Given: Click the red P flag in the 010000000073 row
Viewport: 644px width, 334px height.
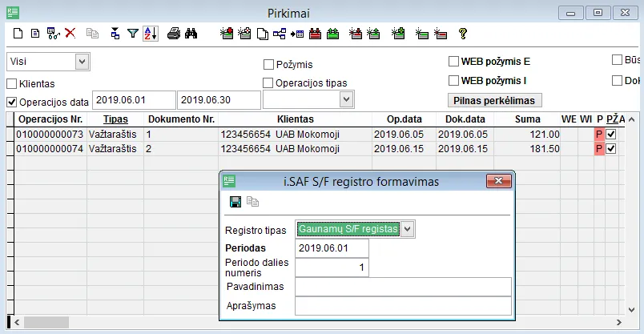Looking at the screenshot, I should coord(599,135).
